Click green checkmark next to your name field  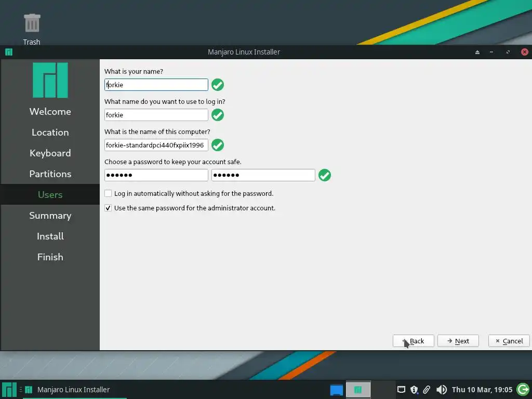(x=218, y=85)
